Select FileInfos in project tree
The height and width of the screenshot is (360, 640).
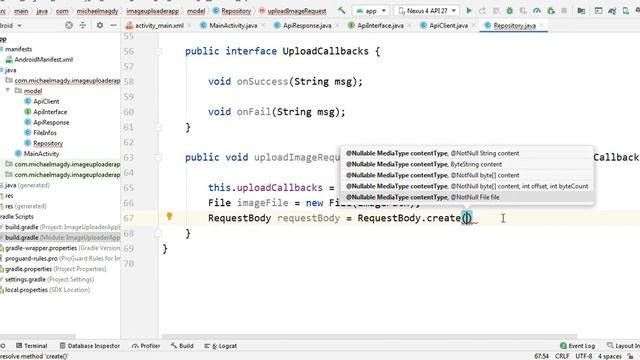coord(45,133)
